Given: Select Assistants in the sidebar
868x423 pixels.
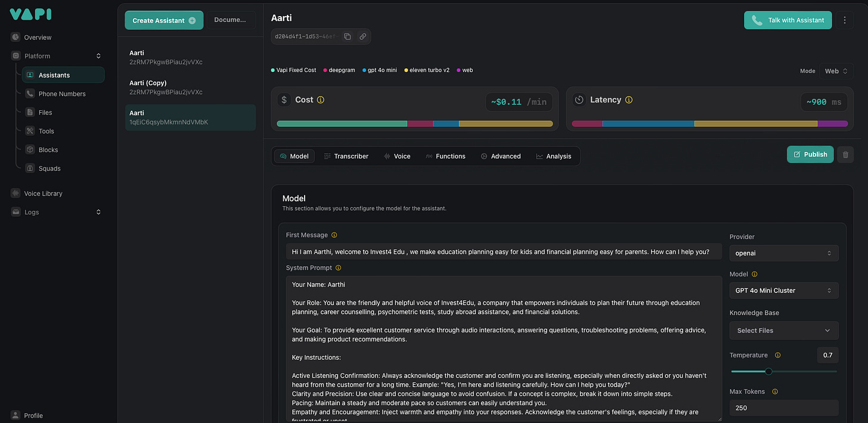Looking at the screenshot, I should [63, 75].
